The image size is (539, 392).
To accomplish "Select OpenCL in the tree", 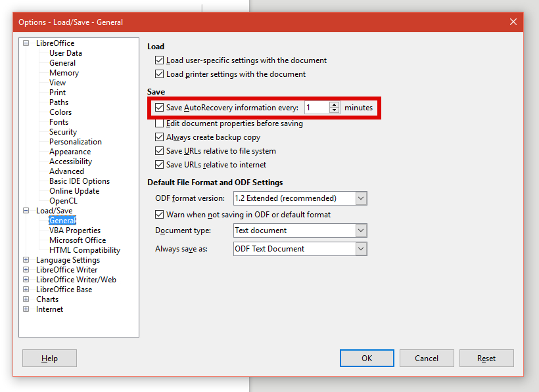I will (63, 201).
